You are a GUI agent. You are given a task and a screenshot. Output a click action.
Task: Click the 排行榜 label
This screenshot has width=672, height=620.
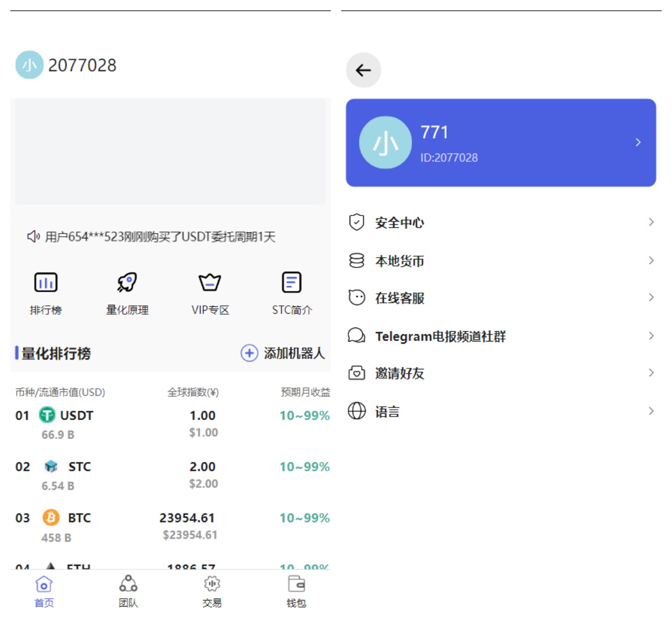coord(45,310)
